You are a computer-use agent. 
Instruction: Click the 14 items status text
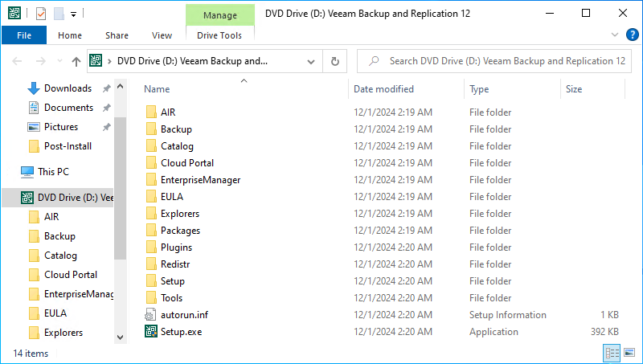point(31,353)
